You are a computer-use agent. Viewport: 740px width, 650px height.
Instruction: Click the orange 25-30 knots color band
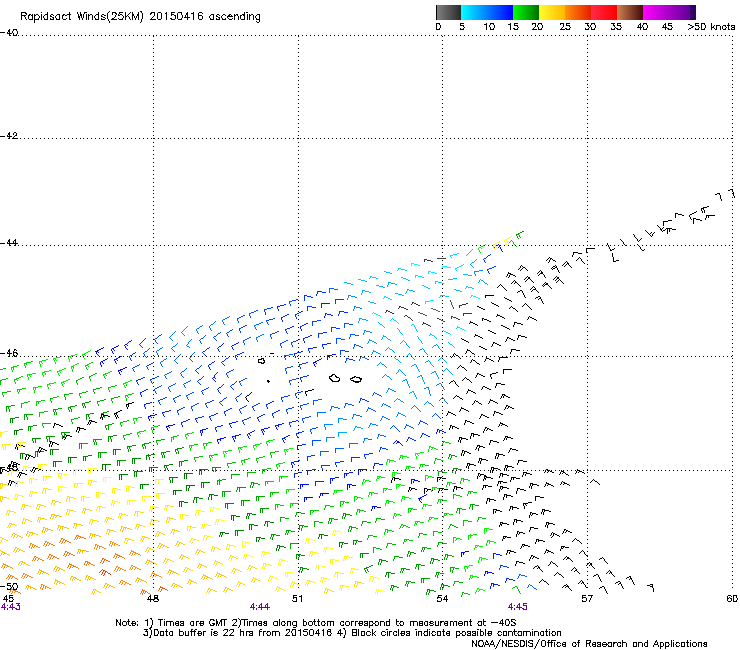click(x=578, y=12)
